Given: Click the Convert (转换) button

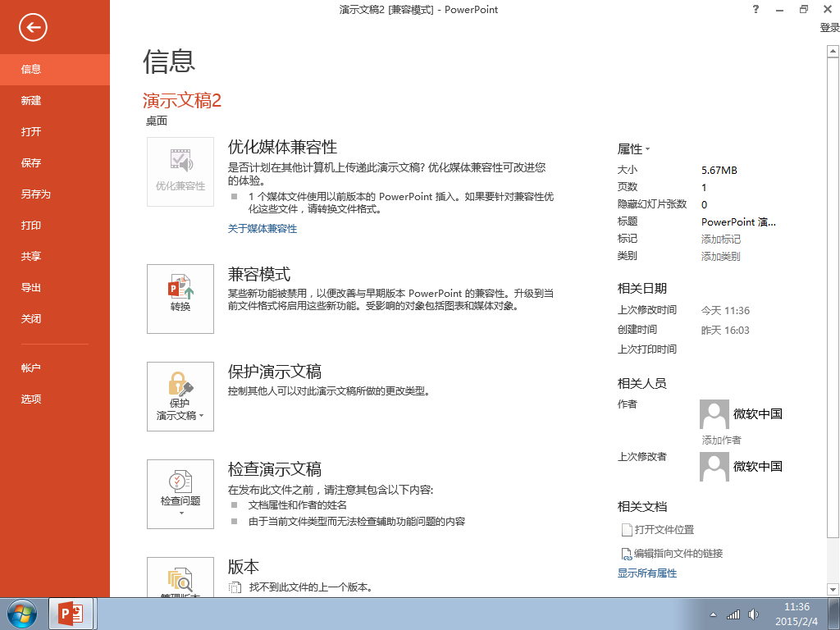Looking at the screenshot, I should click(180, 299).
